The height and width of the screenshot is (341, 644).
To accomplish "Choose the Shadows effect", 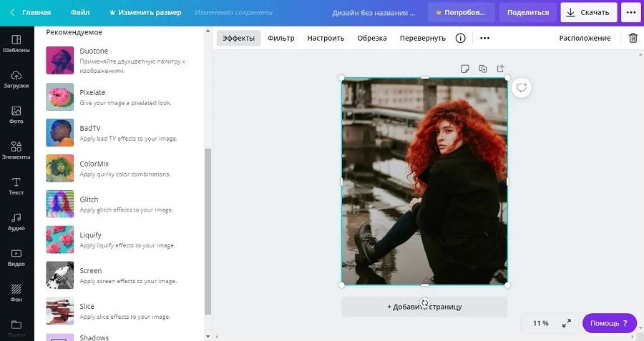I will click(119, 337).
